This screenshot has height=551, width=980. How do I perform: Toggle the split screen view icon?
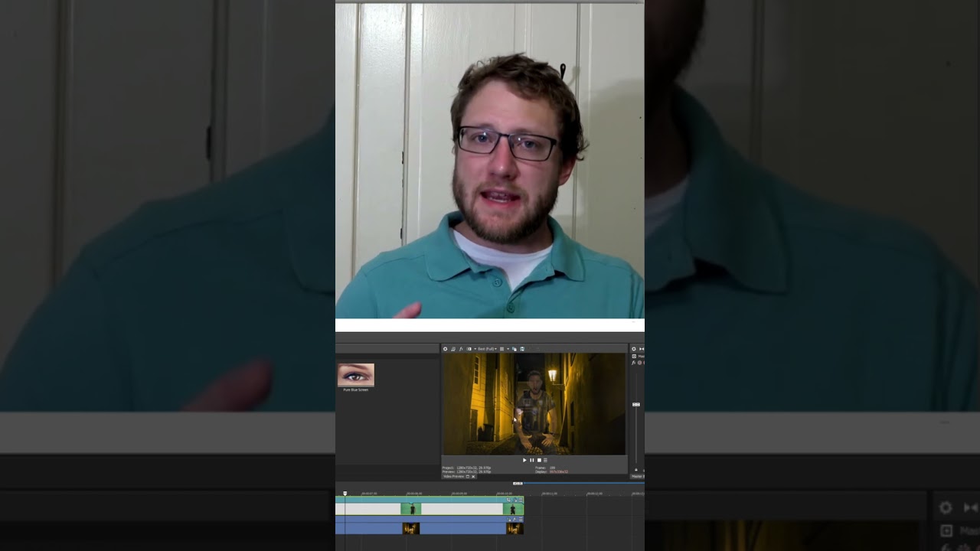pos(469,349)
